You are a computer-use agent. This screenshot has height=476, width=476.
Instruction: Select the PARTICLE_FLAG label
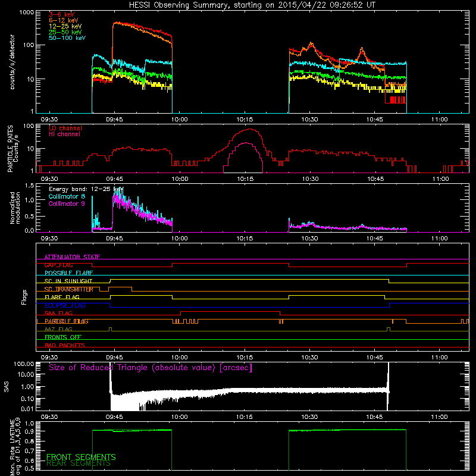point(67,321)
